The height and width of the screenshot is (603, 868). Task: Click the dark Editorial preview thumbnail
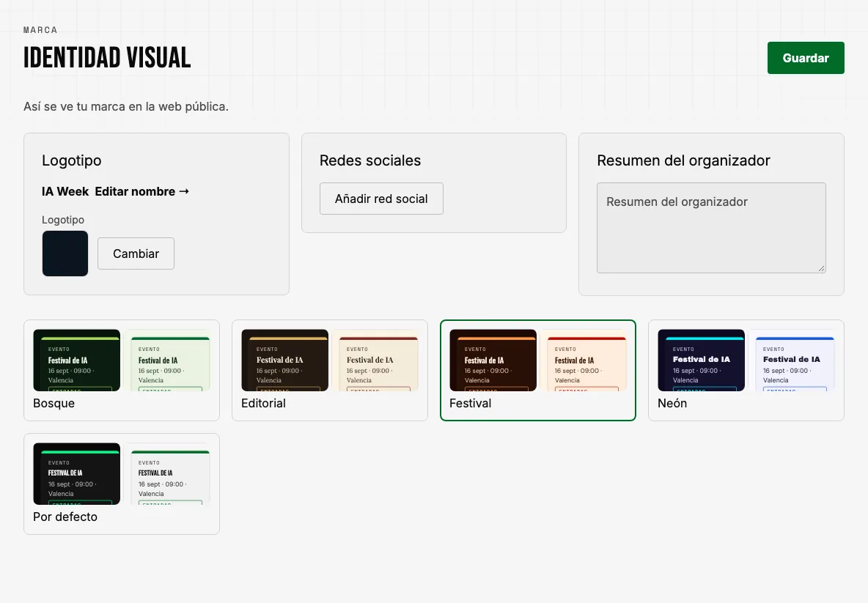pos(284,360)
